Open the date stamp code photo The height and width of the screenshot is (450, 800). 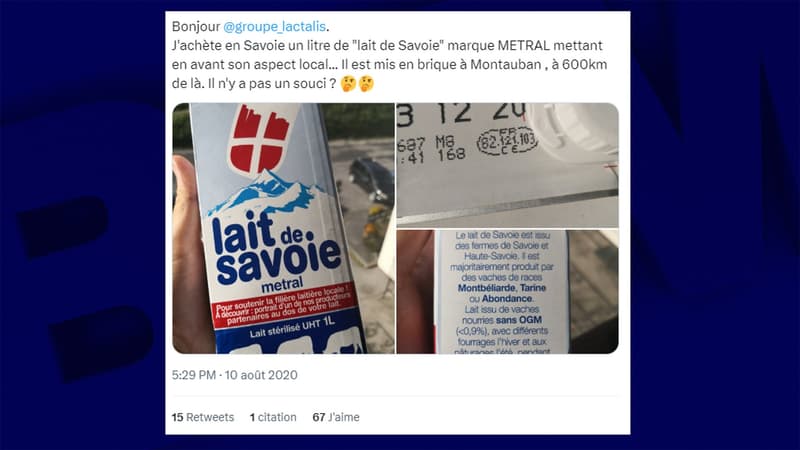click(508, 165)
